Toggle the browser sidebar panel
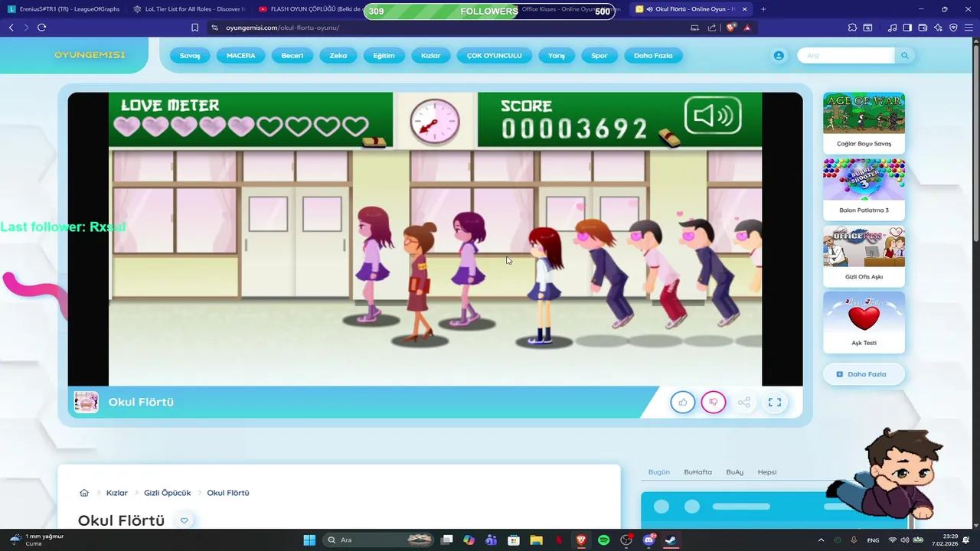Viewport: 980px width, 551px height. (907, 28)
